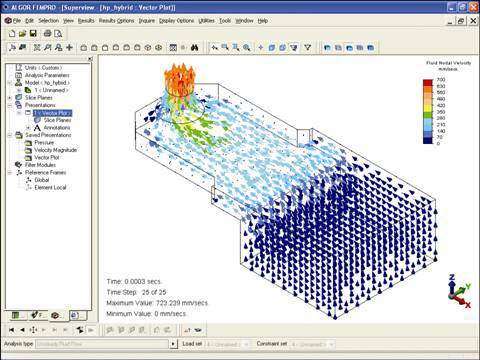Open the Display Options menu
Screen dimensions: 480x360
(x=176, y=21)
